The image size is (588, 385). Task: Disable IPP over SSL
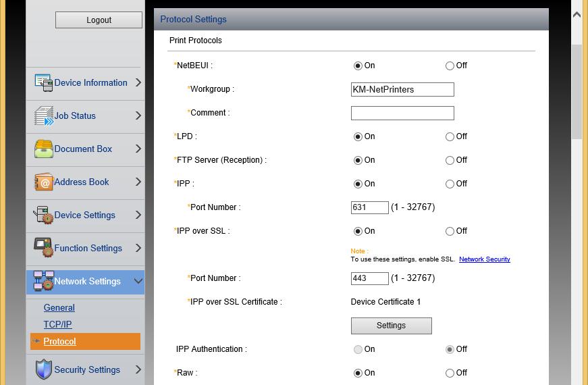[x=450, y=231]
